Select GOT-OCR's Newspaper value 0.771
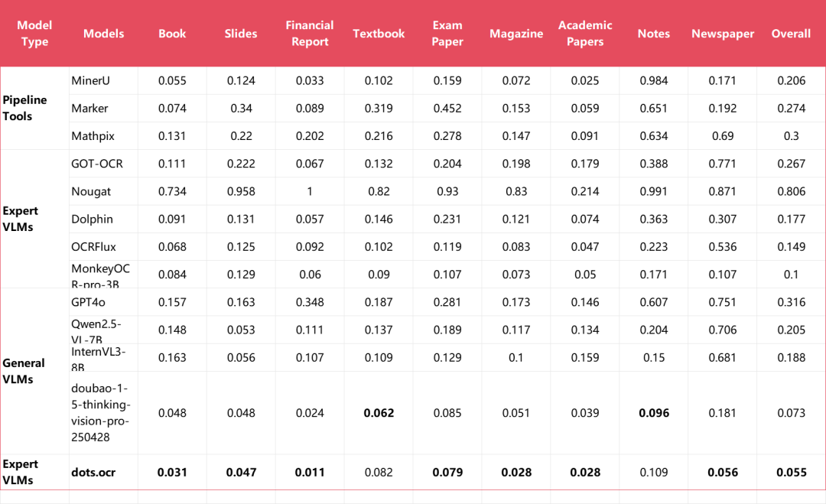826x504 pixels. [722, 163]
